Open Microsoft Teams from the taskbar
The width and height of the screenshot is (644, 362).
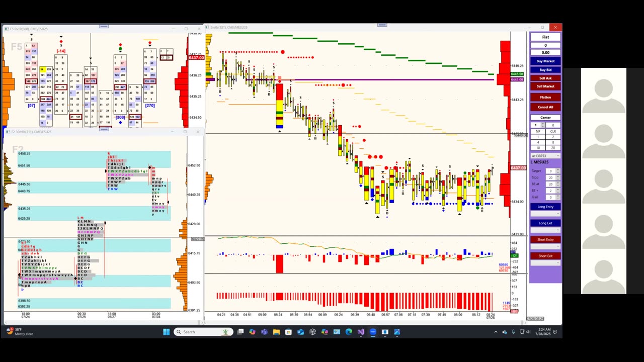(x=264, y=332)
